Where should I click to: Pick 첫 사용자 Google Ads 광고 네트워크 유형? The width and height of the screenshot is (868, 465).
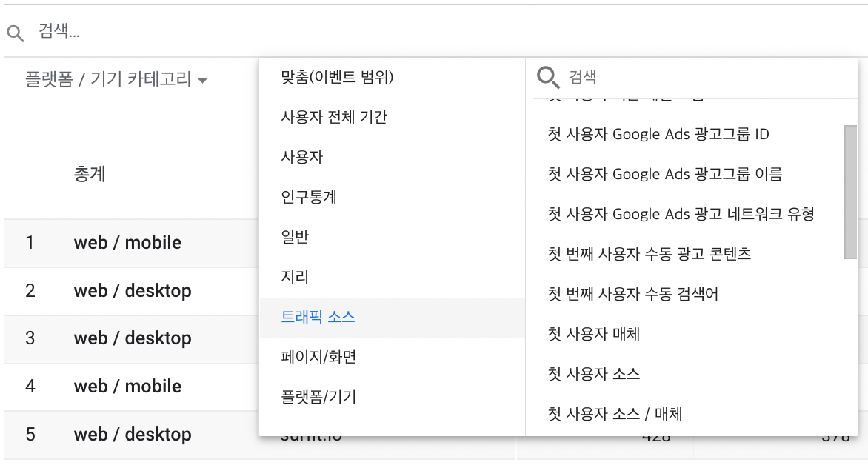(681, 214)
